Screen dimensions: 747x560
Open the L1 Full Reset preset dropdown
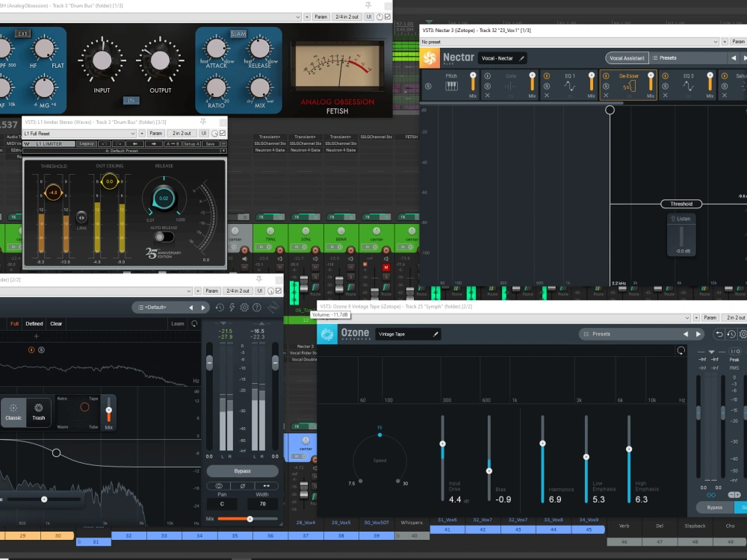click(x=80, y=134)
